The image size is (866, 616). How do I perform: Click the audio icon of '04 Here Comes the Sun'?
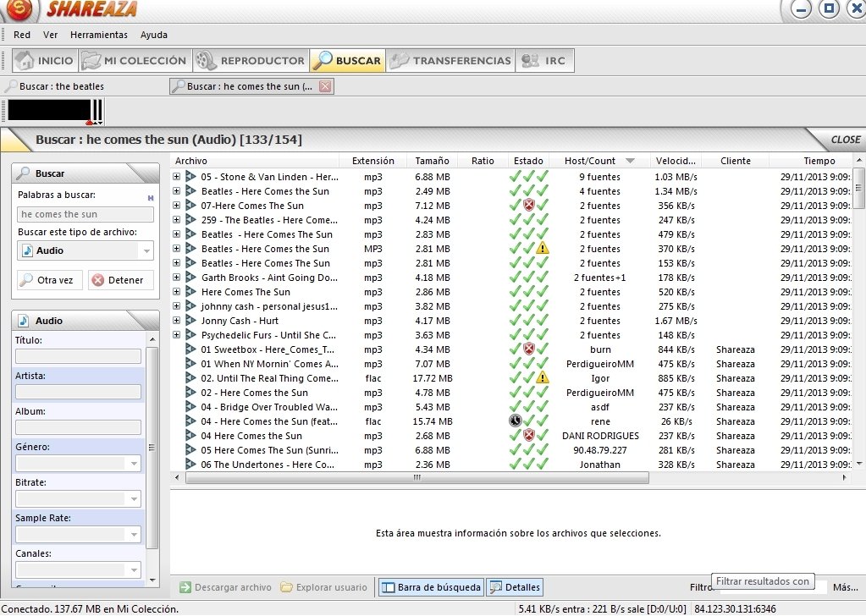coord(190,435)
